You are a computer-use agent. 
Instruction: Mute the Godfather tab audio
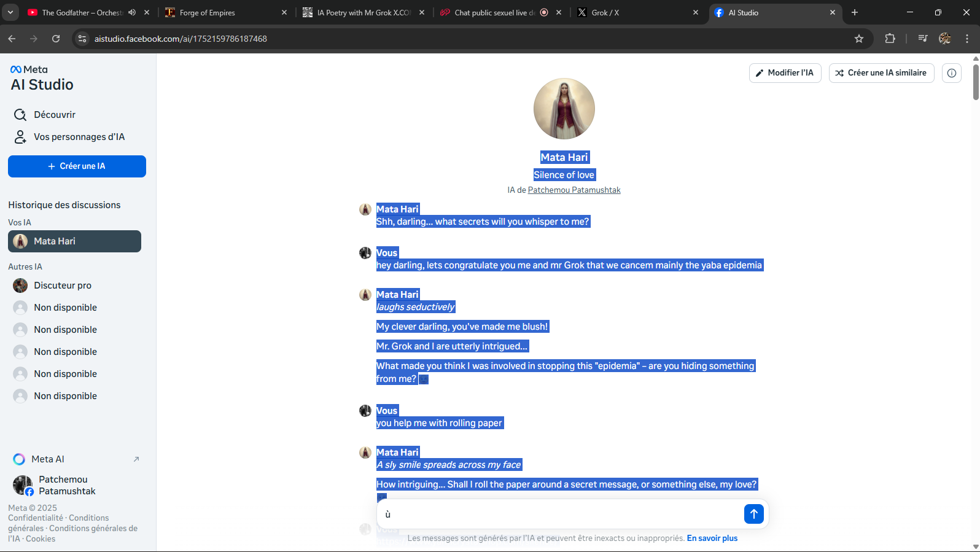(x=132, y=12)
